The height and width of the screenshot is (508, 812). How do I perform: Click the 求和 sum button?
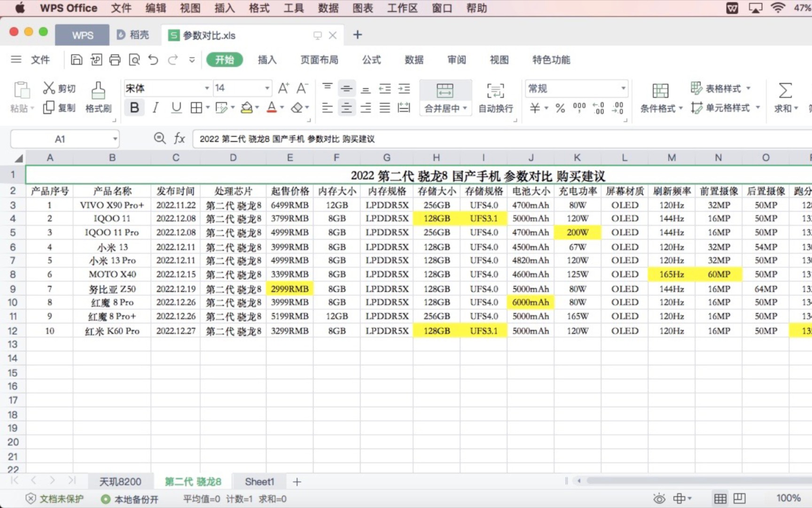point(786,98)
